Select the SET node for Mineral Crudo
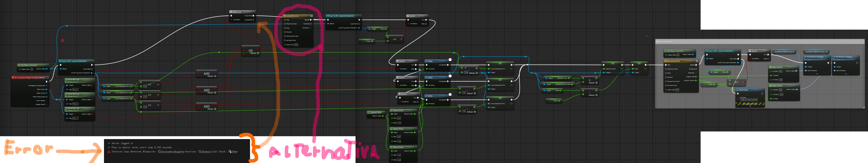Screen dimensions: 868x163 (613, 68)
